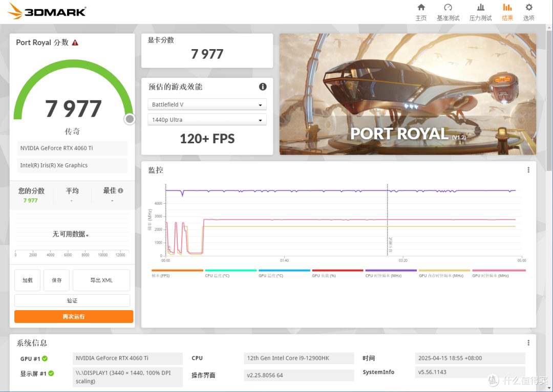Toggle the 帧率 (FPS) legend series
Screen dimensions: 553x392
177,273
